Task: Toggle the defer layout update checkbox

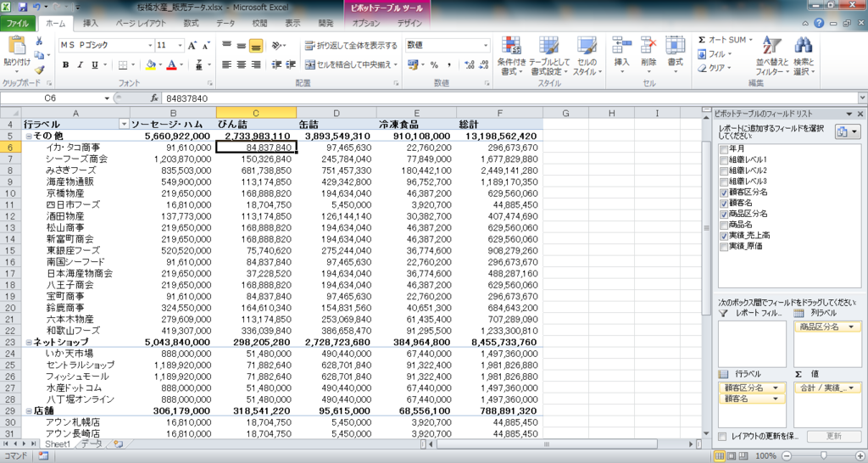Action: 722,437
